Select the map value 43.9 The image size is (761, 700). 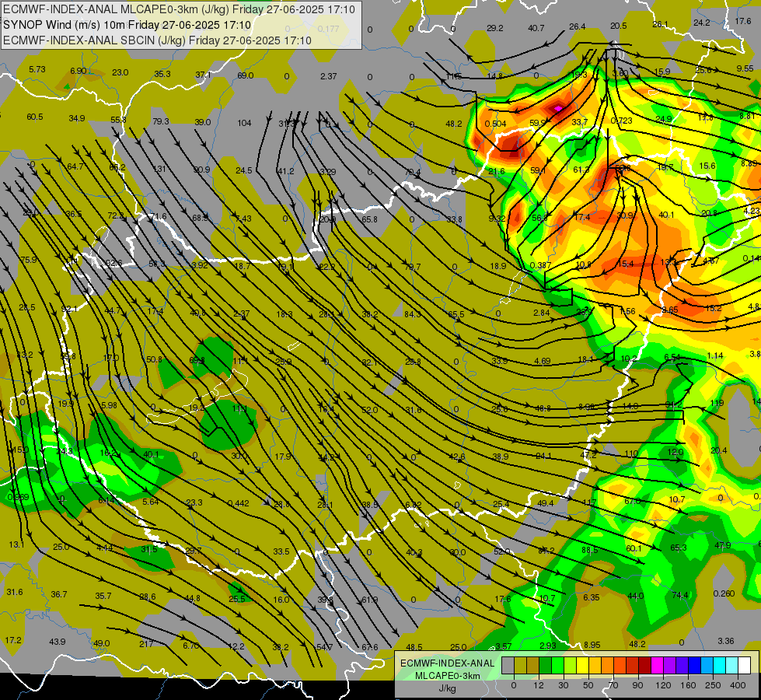tap(58, 642)
